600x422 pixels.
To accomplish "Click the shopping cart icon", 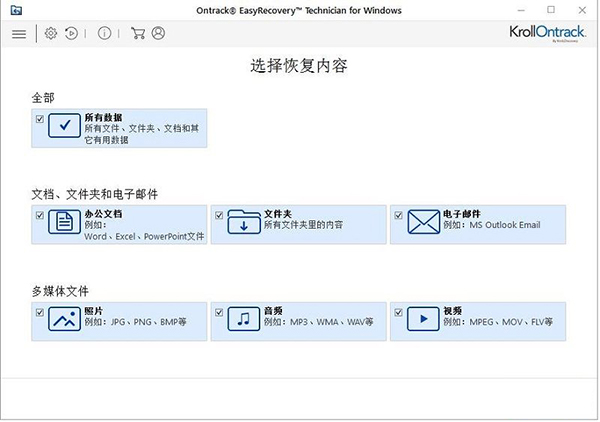I will click(138, 33).
